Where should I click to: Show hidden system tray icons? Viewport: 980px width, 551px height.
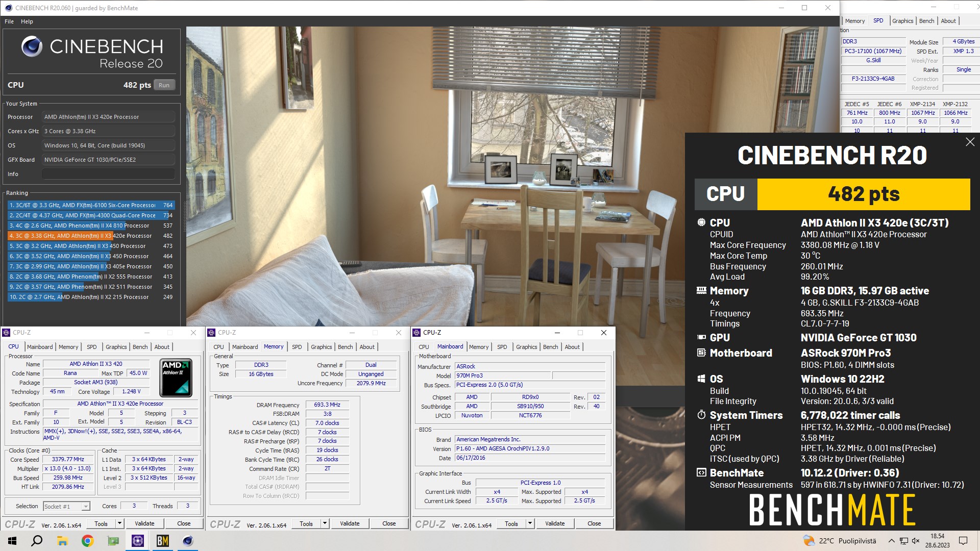pos(891,541)
